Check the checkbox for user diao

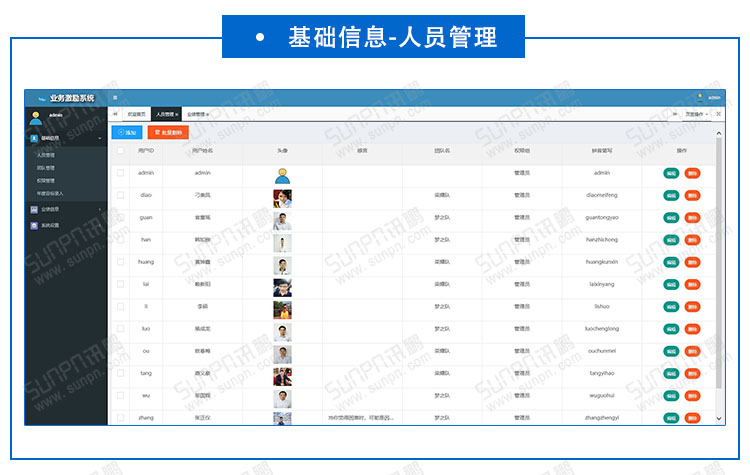121,195
